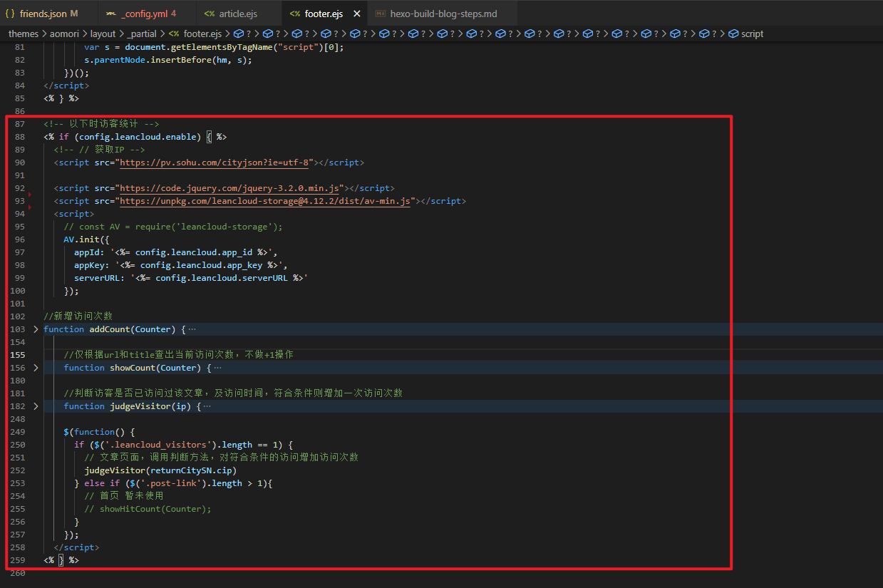Switch to the friends.json tab

click(x=43, y=14)
